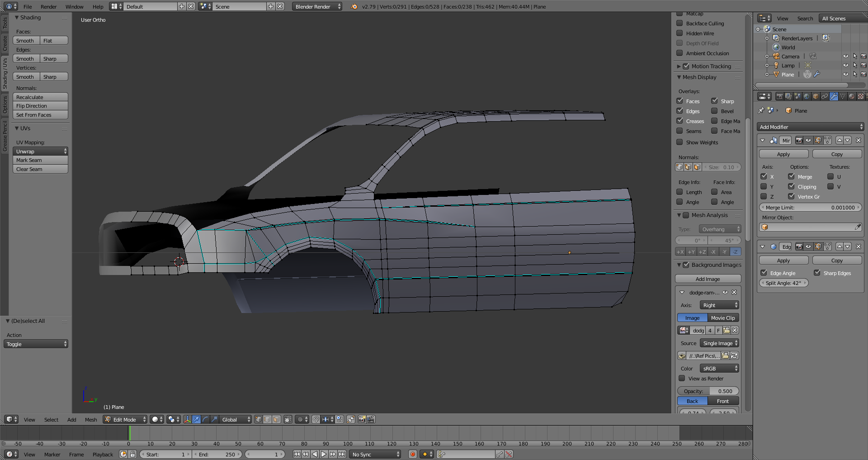
Task: Open the No Sync playback dropdown
Action: click(x=375, y=454)
